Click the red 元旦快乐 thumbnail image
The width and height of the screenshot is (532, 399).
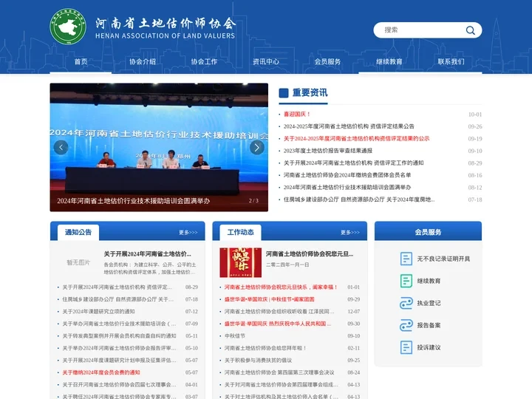[241, 262]
